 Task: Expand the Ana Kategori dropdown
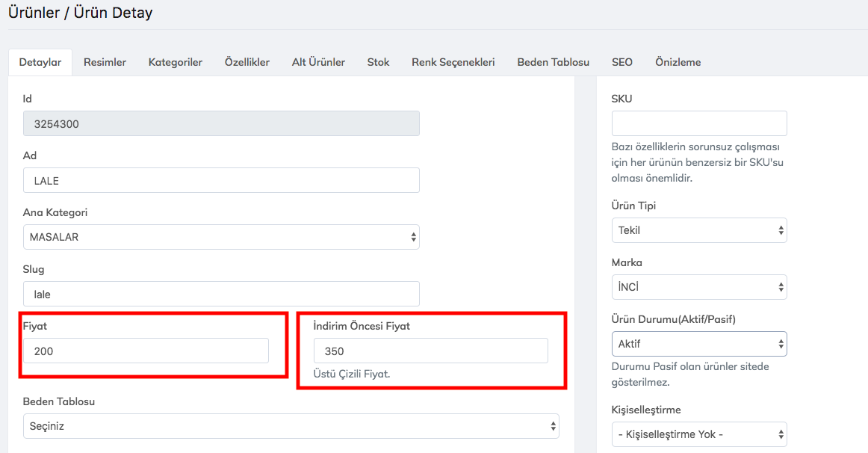(221, 237)
